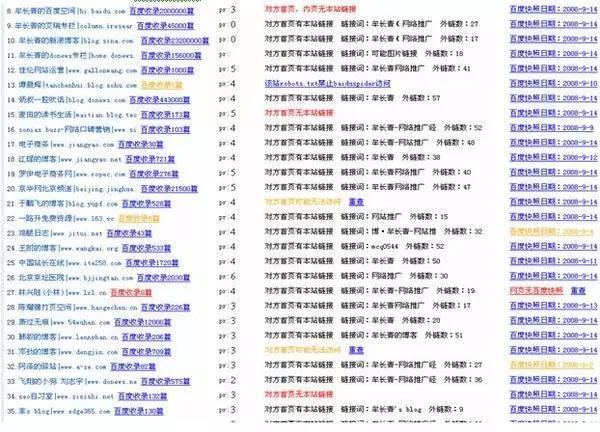Open row 23 www.jitui.net site link
Viewport: 600px width, 432px height.
point(60,233)
